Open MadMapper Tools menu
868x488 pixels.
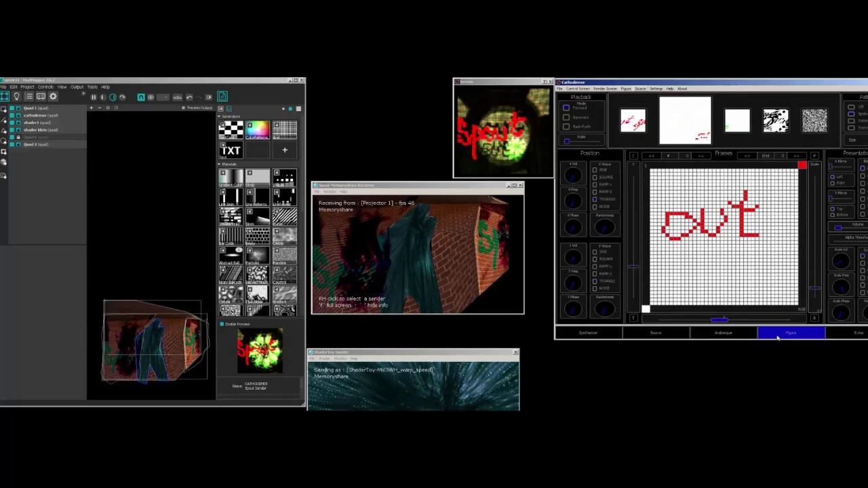(92, 87)
